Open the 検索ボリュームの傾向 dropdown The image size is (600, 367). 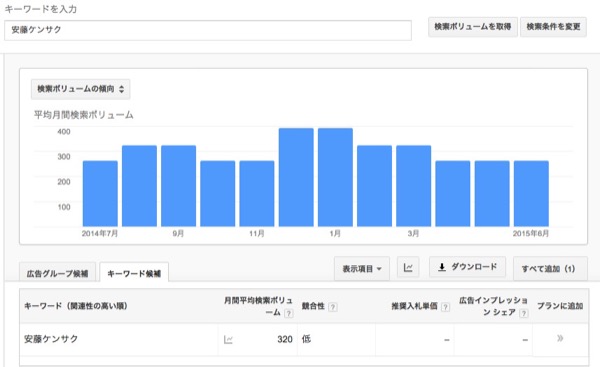tap(80, 89)
